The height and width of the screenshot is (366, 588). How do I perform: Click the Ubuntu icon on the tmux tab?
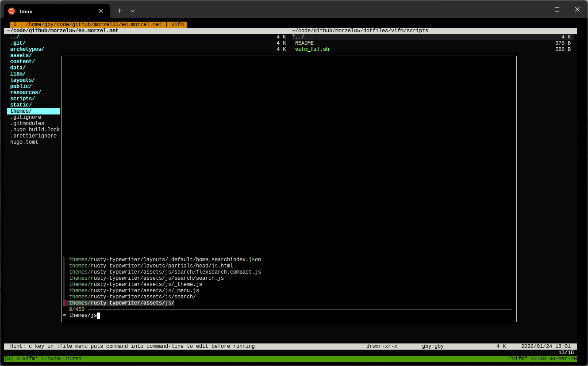(x=12, y=11)
